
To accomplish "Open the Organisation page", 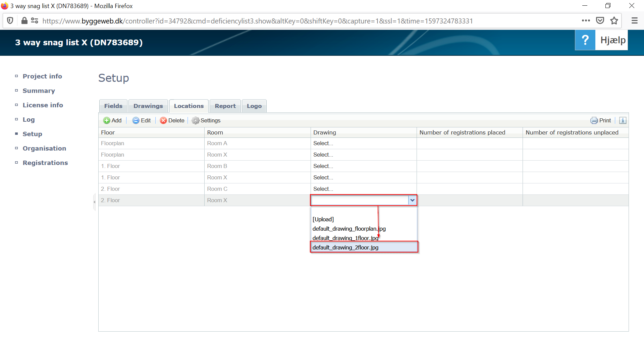I will pyautogui.click(x=44, y=148).
